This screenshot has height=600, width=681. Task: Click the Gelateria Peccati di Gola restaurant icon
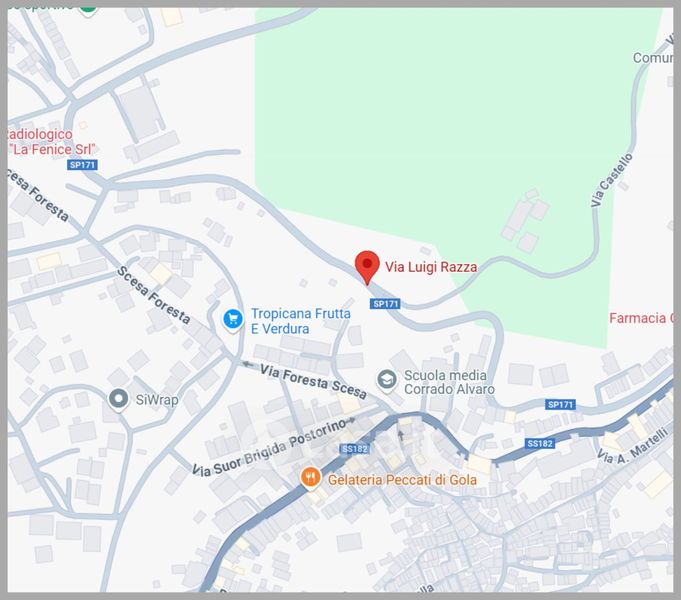tap(310, 478)
